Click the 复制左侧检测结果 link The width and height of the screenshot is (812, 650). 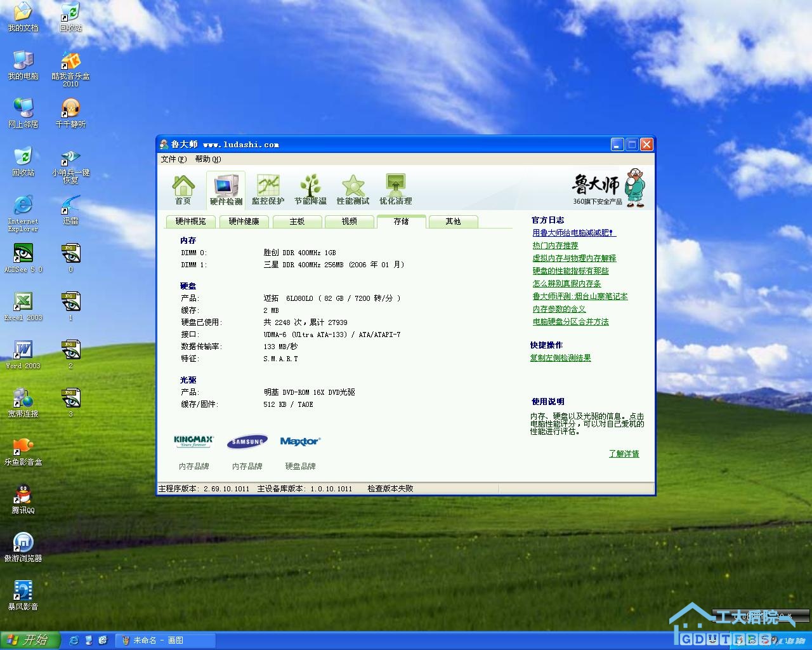[x=560, y=358]
